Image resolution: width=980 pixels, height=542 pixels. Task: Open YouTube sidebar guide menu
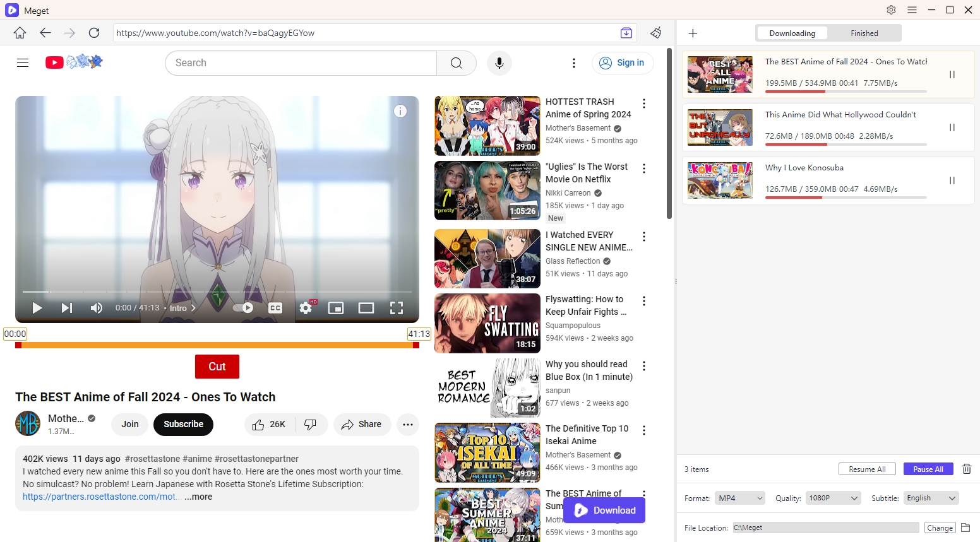click(23, 62)
